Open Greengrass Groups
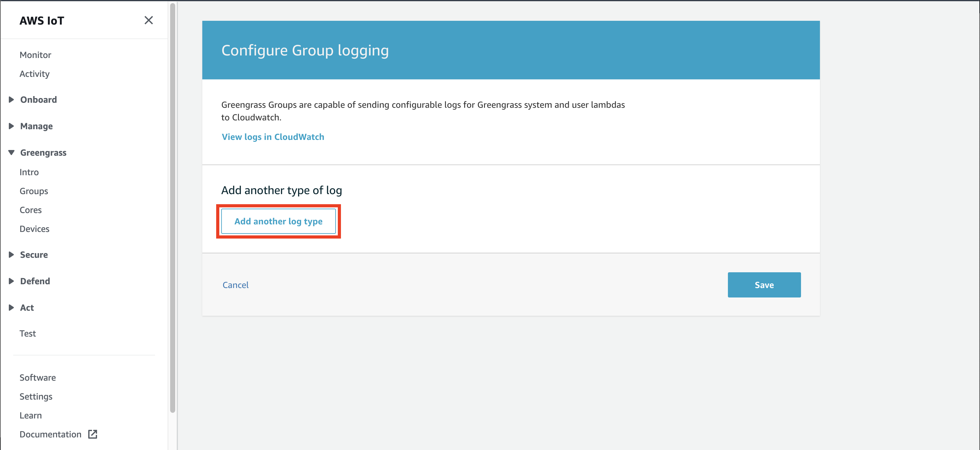The width and height of the screenshot is (980, 450). coord(34,191)
